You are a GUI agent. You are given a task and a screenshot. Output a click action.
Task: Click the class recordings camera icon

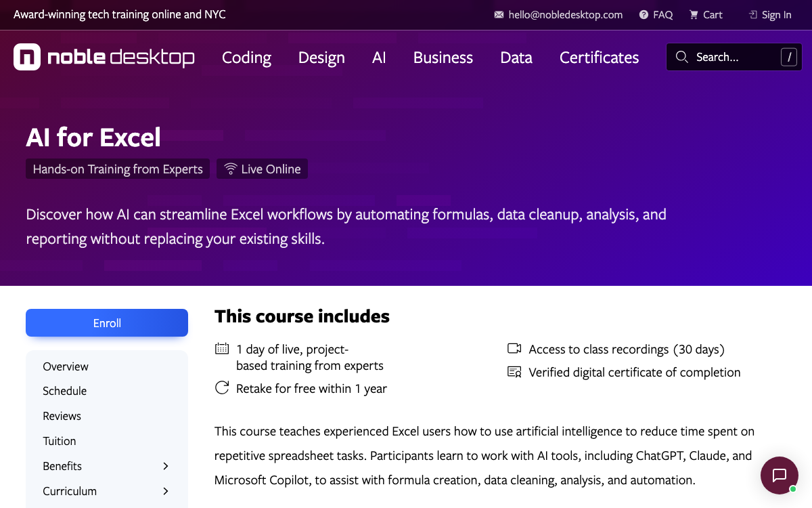[x=514, y=349]
